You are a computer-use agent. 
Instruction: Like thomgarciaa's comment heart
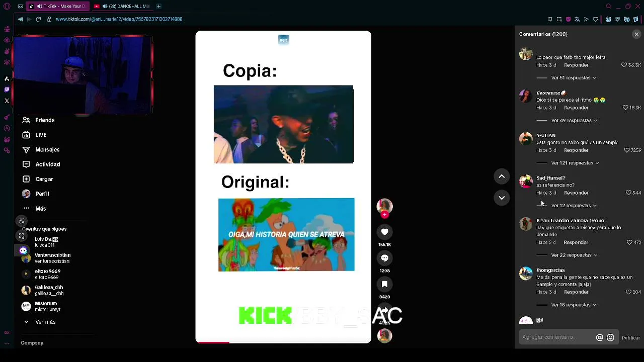pos(628,292)
